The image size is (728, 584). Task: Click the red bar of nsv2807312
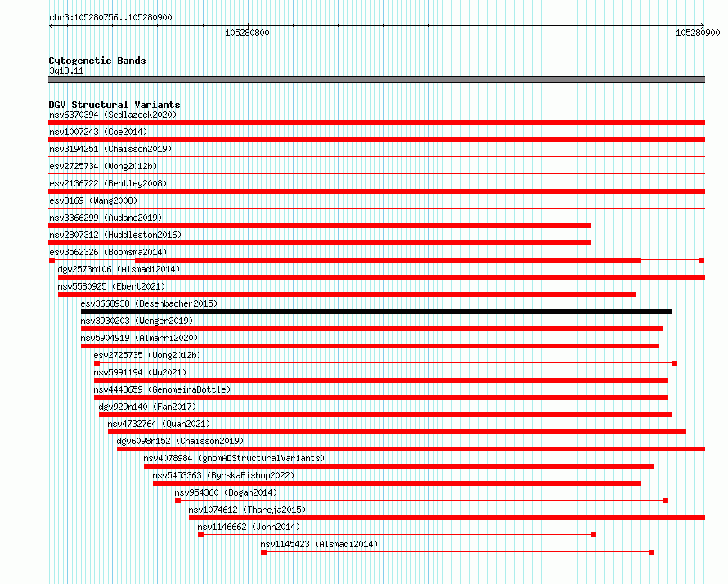tap(320, 243)
